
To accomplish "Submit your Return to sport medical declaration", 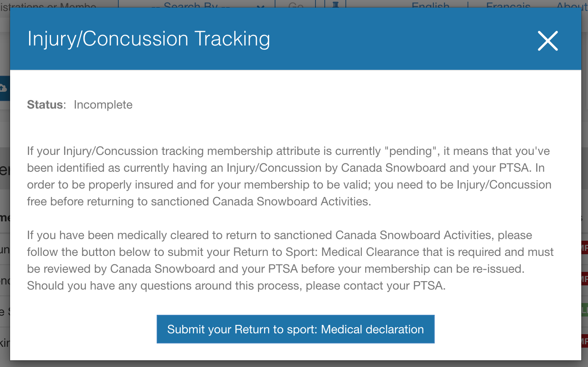I will (x=295, y=329).
